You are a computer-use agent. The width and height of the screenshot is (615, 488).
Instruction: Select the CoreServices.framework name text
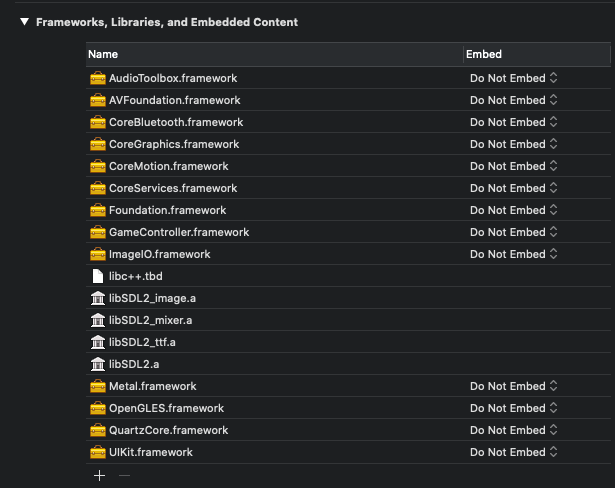(173, 188)
